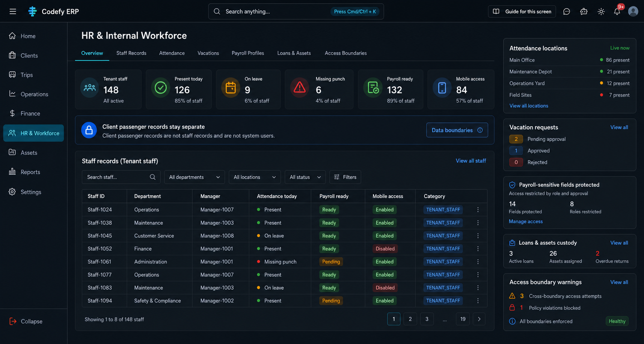The width and height of the screenshot is (644, 344).
Task: View all vacation requests
Action: coord(619,128)
